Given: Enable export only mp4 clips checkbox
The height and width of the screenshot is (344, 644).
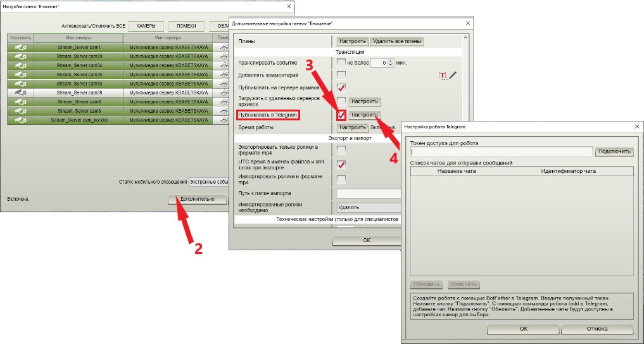Looking at the screenshot, I should 341,150.
